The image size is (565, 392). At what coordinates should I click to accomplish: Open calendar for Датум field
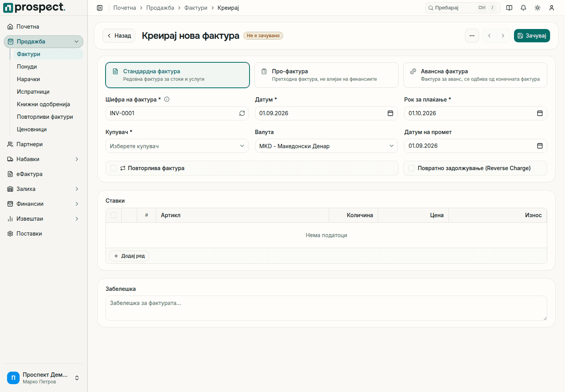tap(390, 113)
